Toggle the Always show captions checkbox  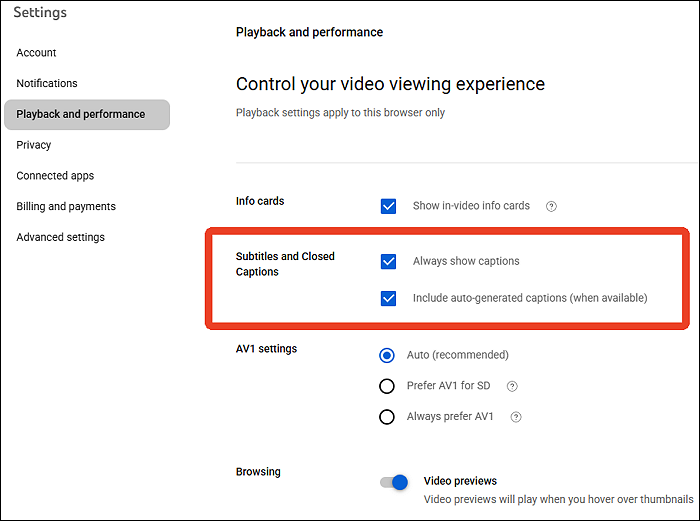pos(388,262)
